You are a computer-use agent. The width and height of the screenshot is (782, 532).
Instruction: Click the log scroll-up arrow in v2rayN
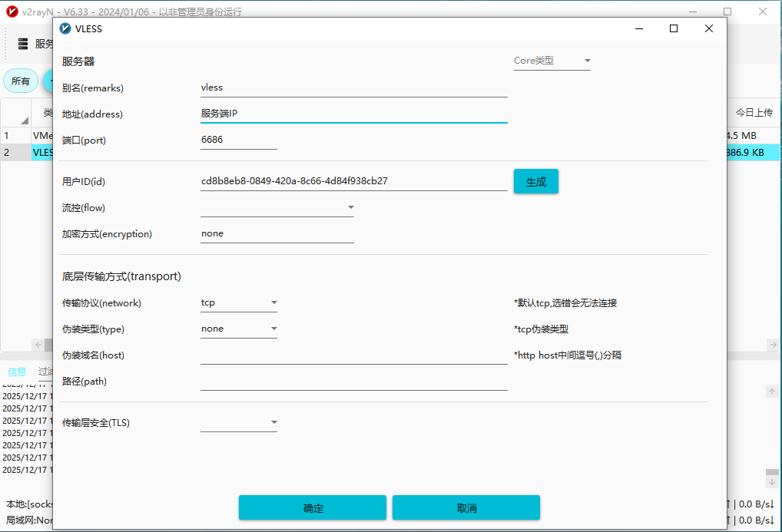(772, 392)
